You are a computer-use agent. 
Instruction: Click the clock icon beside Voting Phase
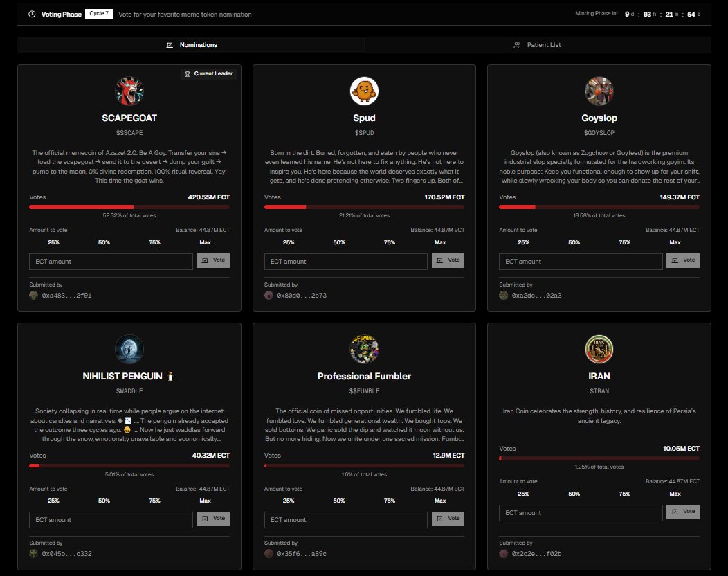coord(32,14)
